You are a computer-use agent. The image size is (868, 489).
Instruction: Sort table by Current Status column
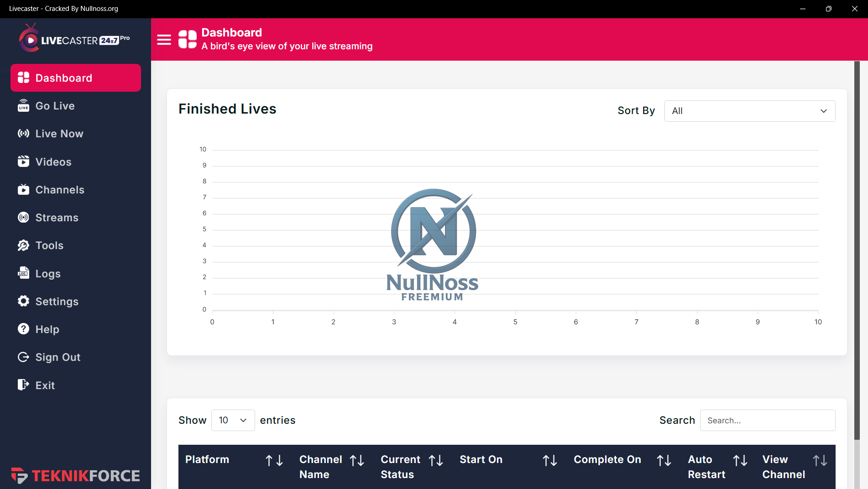point(435,461)
